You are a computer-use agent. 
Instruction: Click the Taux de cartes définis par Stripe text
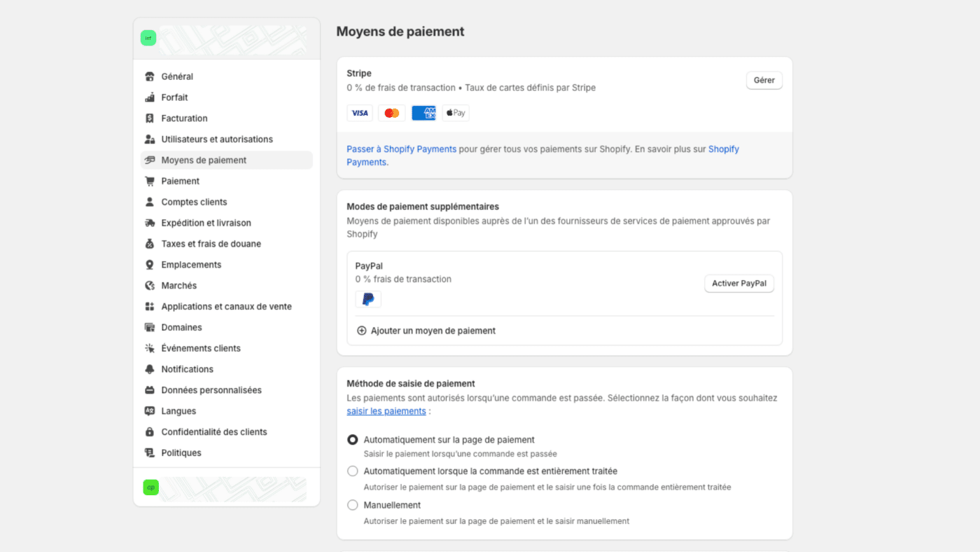pos(531,88)
